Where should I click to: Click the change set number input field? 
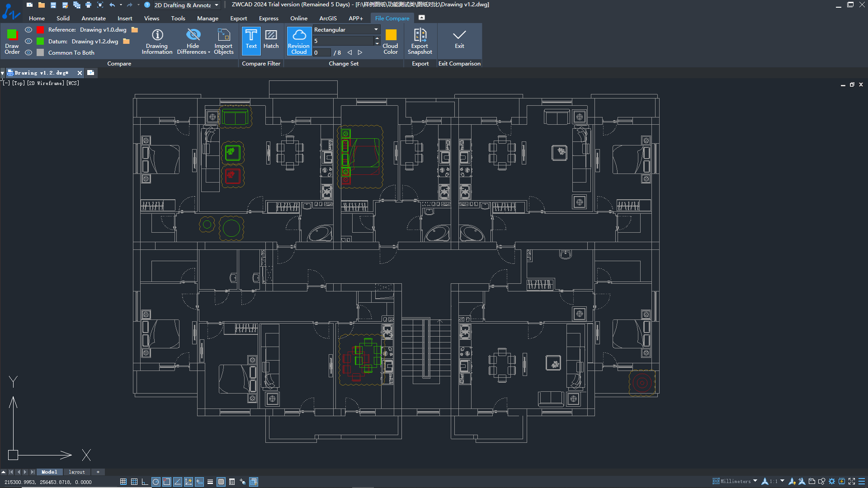tap(322, 53)
